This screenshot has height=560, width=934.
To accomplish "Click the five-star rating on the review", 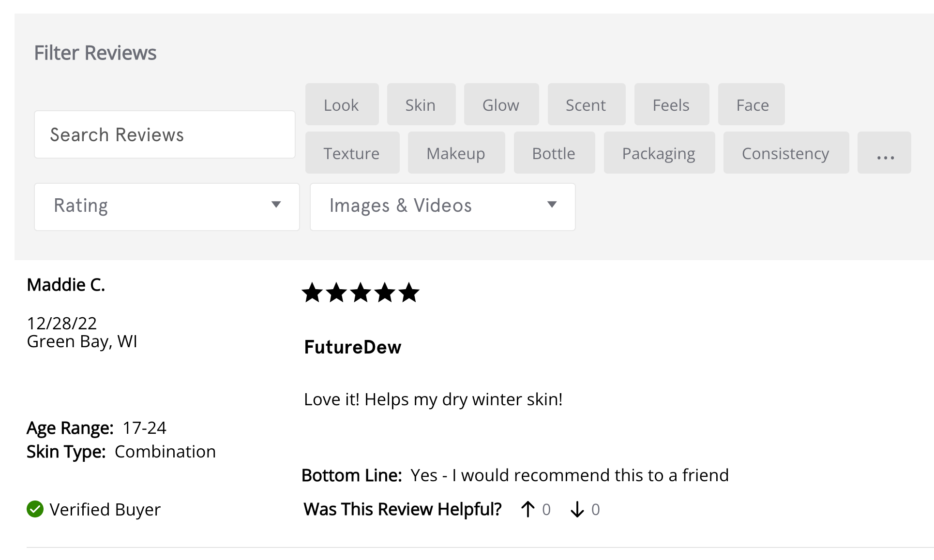I will click(x=361, y=293).
